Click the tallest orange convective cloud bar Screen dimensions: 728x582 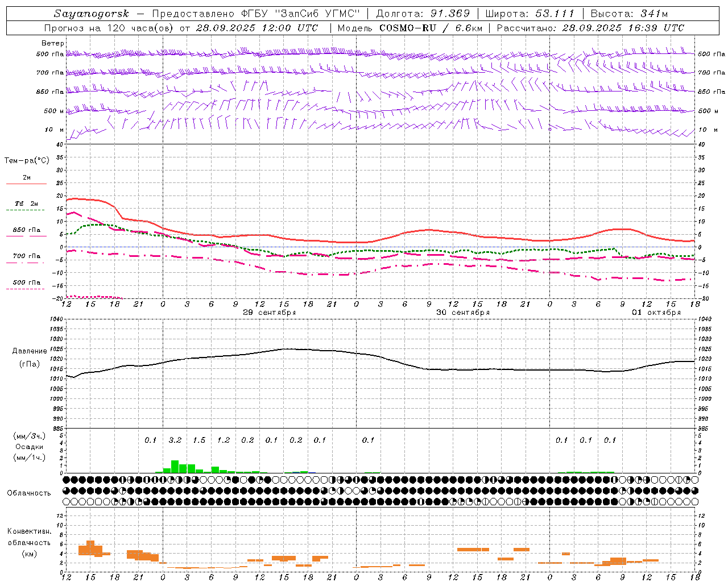pos(90,548)
